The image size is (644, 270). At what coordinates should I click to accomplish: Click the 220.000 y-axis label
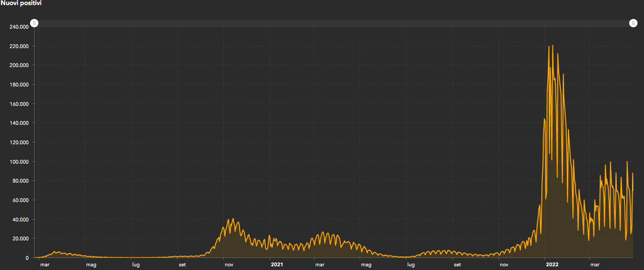[19, 46]
